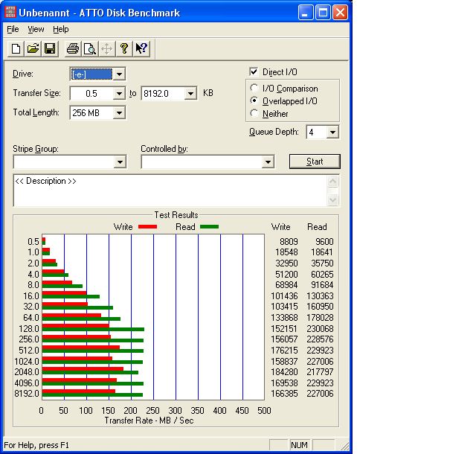Screen dimensions: 476x454
Task: Click the NUM status bar indicator
Action: 299,445
